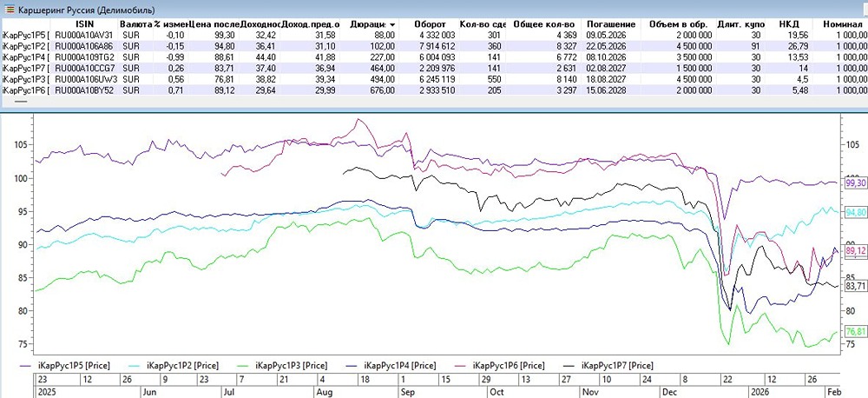Click the sort arrow in the Дюрация header
This screenshot has width=868, height=398.
[392, 23]
